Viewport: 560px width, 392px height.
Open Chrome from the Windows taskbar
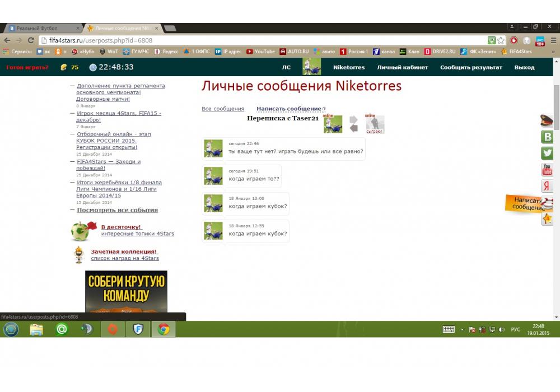point(164,329)
